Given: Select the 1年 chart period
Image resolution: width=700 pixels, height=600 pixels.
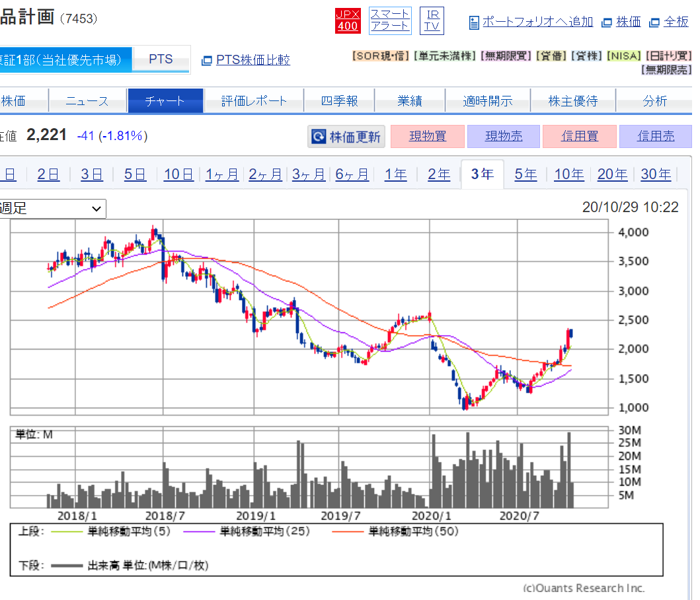Looking at the screenshot, I should click(395, 174).
